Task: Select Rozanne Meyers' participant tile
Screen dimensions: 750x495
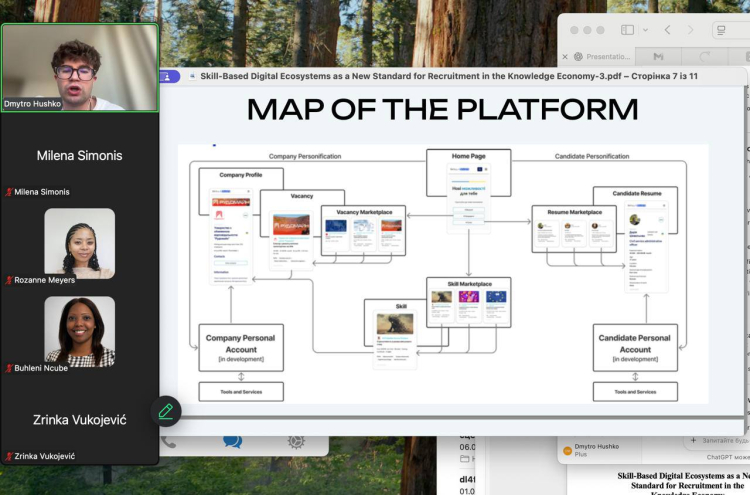Action: click(79, 243)
